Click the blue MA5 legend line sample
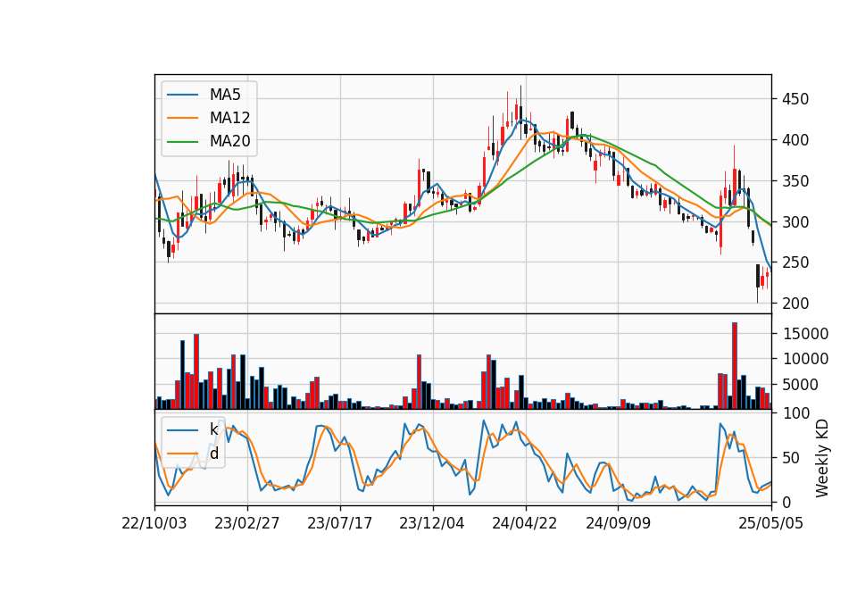The image size is (857, 616). (182, 95)
